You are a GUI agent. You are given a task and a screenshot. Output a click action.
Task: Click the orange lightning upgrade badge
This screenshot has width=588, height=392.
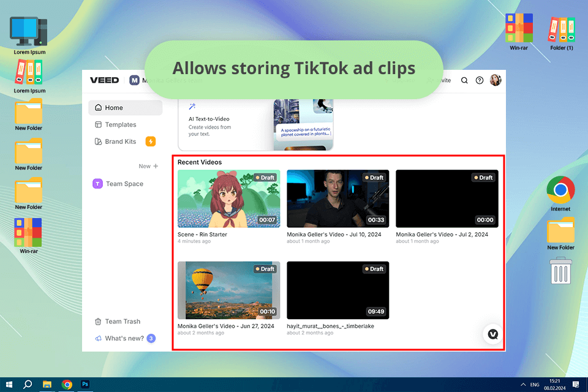click(x=151, y=141)
